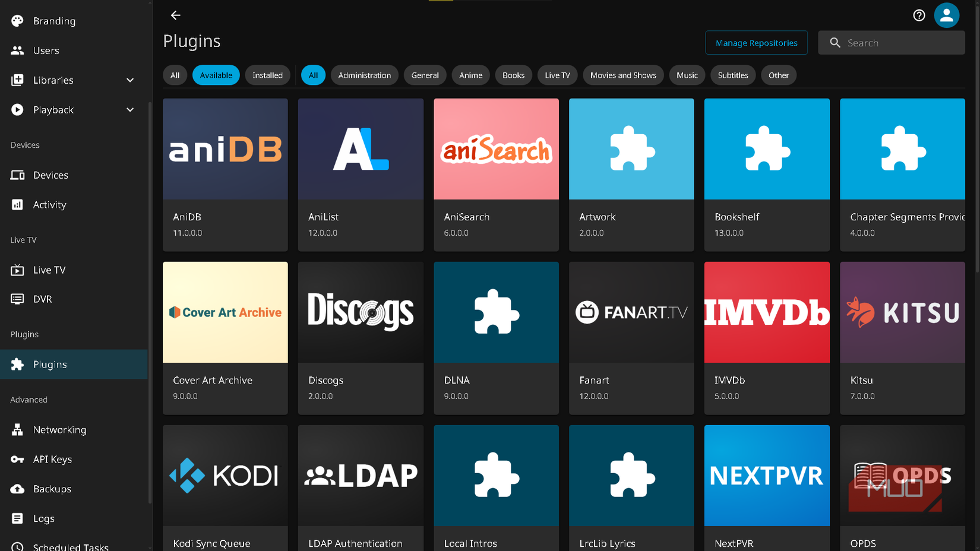Filter plugins by Anime category
Image resolution: width=980 pixels, height=551 pixels.
(x=471, y=75)
